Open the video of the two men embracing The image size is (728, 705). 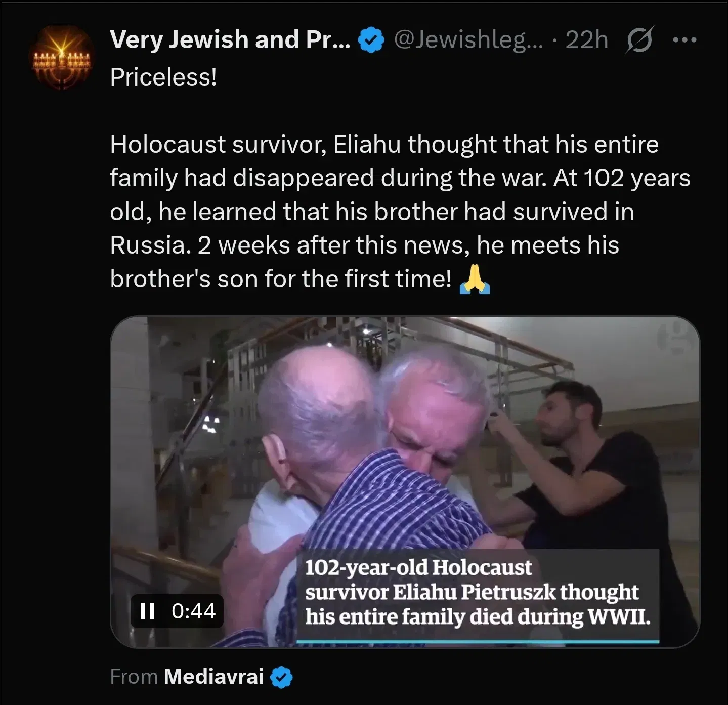point(405,482)
